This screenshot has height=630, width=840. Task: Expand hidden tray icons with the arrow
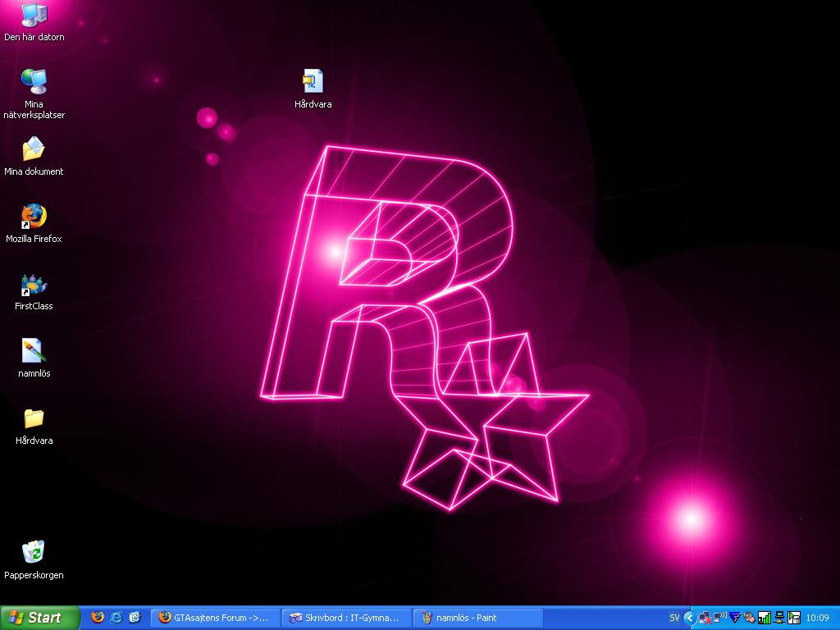click(689, 618)
